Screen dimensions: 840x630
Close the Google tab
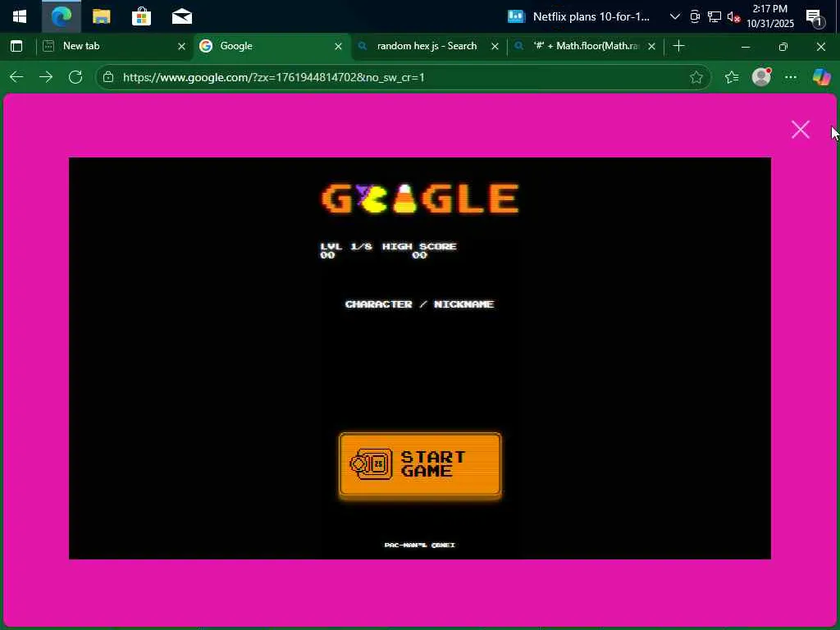click(338, 47)
